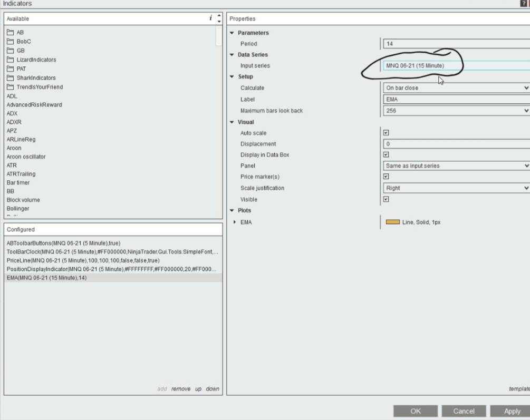Viewport: 530px width, 420px height.
Task: Select Aroon oscillator indicator
Action: click(x=26, y=157)
